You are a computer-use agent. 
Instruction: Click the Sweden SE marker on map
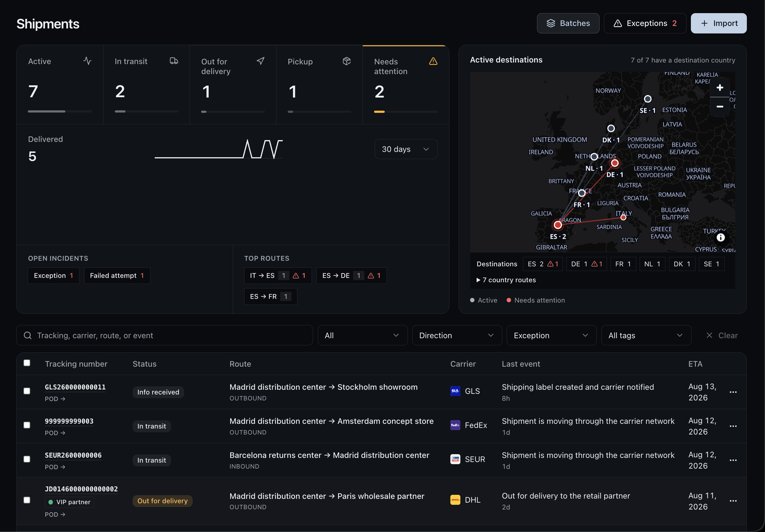click(x=647, y=99)
